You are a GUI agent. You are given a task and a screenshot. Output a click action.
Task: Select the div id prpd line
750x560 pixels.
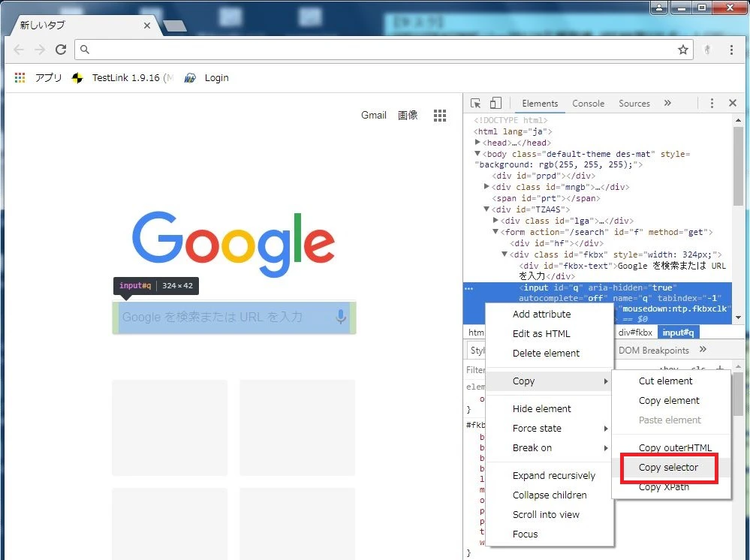(x=544, y=176)
